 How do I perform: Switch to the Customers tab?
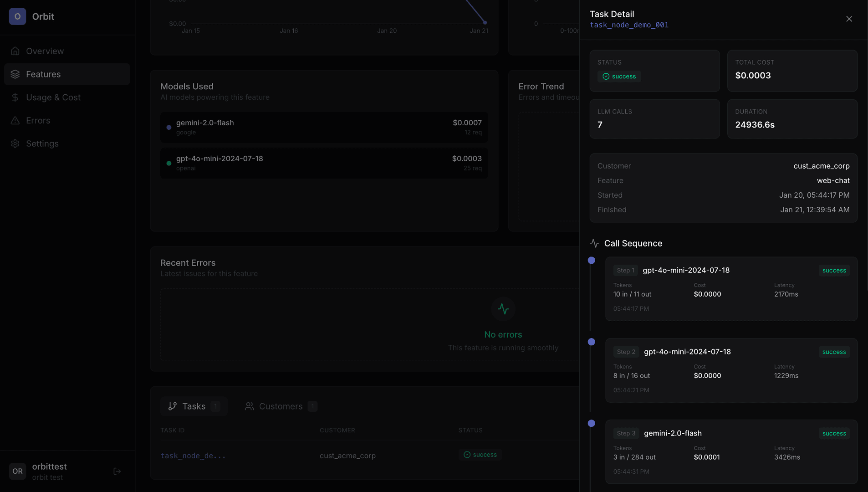tap(281, 406)
